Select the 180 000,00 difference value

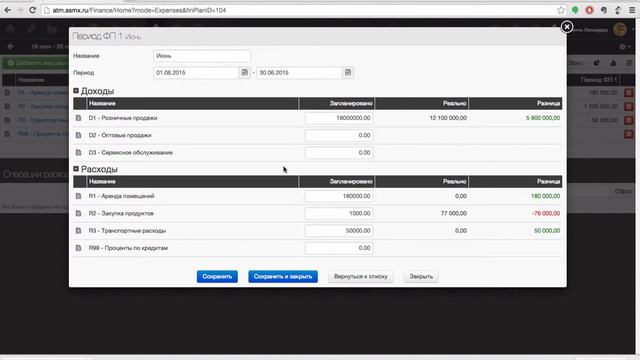(x=545, y=196)
